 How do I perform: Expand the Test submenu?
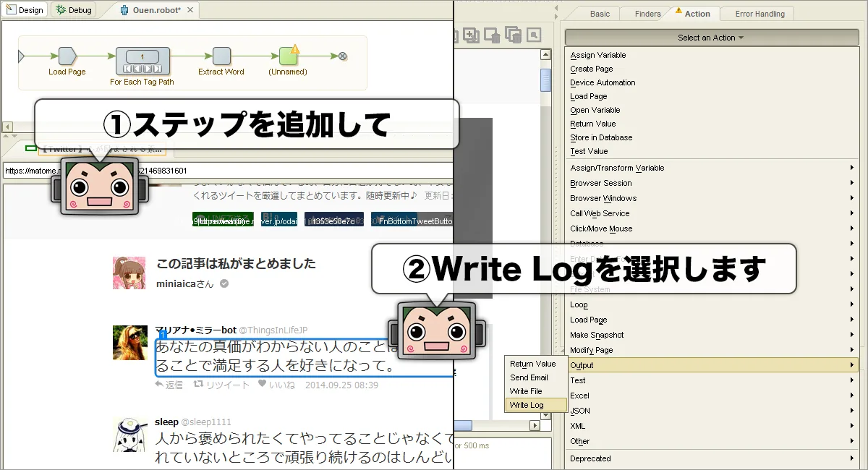click(712, 380)
